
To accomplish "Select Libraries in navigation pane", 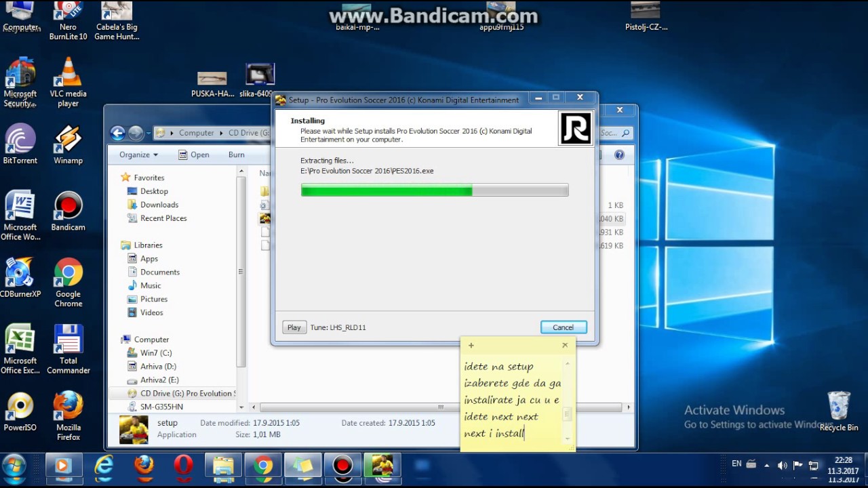I will [148, 245].
